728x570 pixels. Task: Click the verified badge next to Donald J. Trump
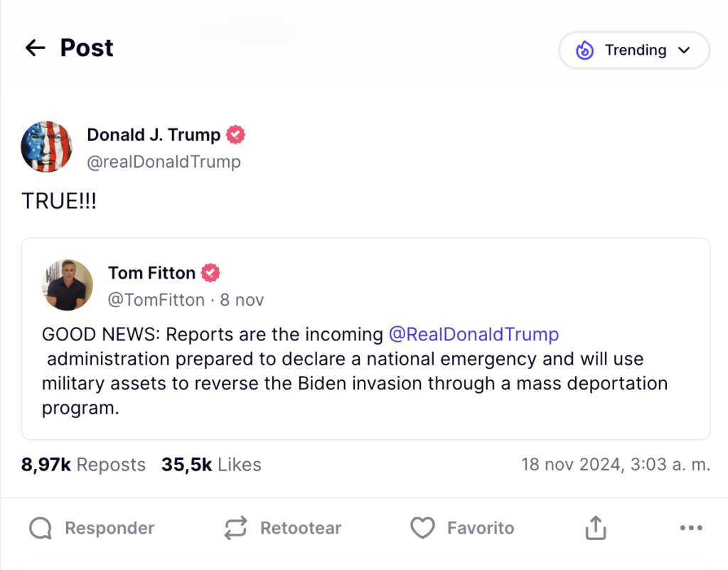tap(235, 134)
